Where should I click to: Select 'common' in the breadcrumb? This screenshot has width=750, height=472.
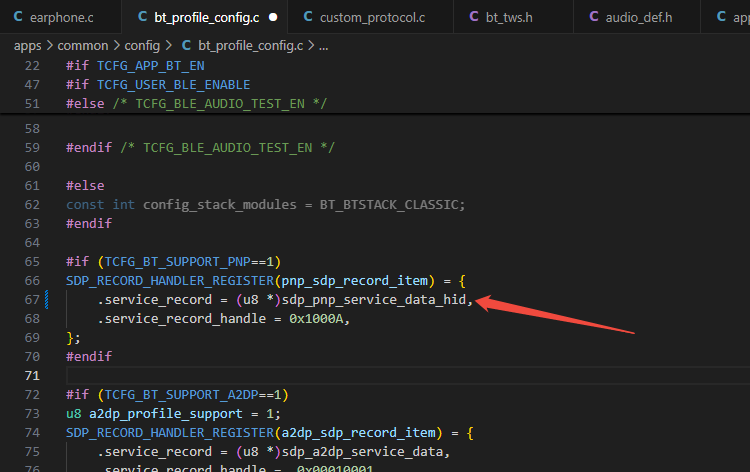[83, 46]
